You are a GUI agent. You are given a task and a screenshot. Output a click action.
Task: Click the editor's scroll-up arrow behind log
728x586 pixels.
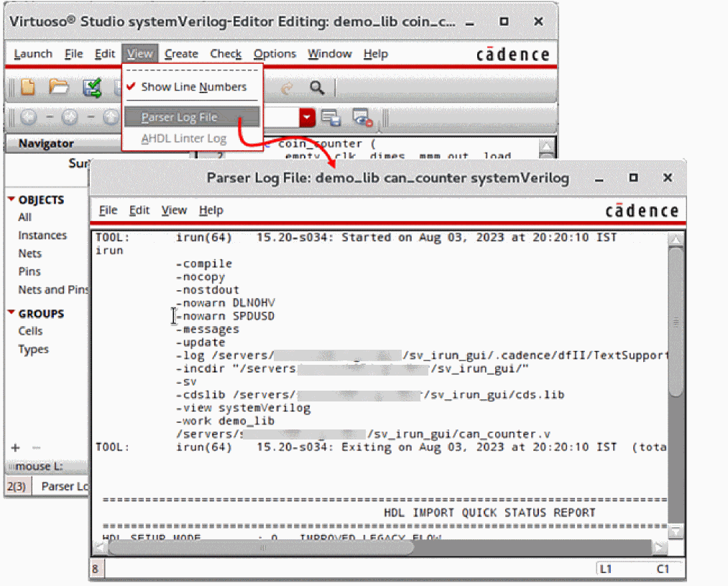[546, 146]
